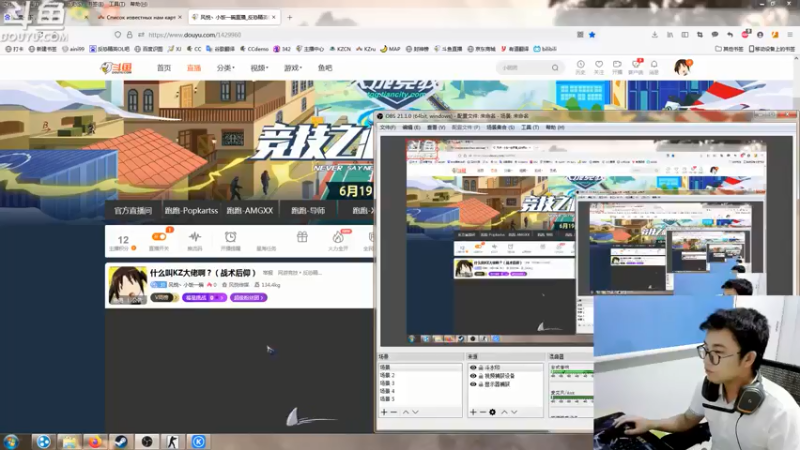The image size is (800, 450).
Task: Open the 关注 heart follow icon
Action: tap(599, 65)
